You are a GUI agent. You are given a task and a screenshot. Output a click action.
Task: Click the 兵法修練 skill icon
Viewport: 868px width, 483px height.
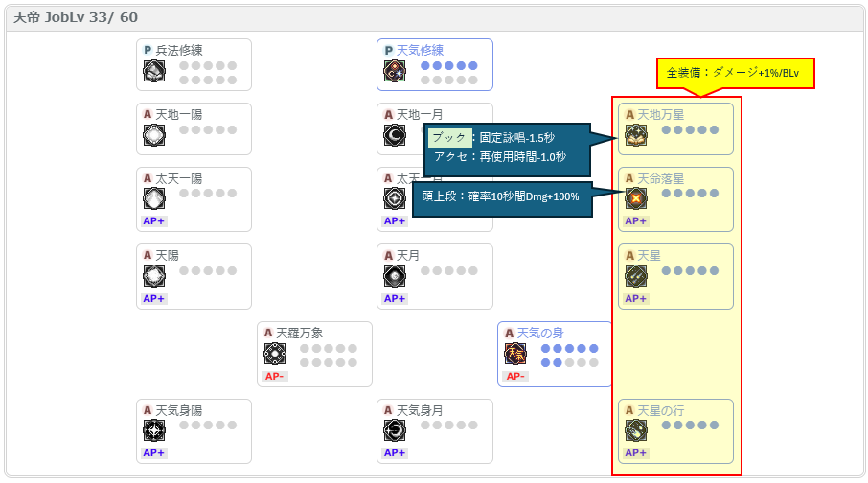click(154, 71)
